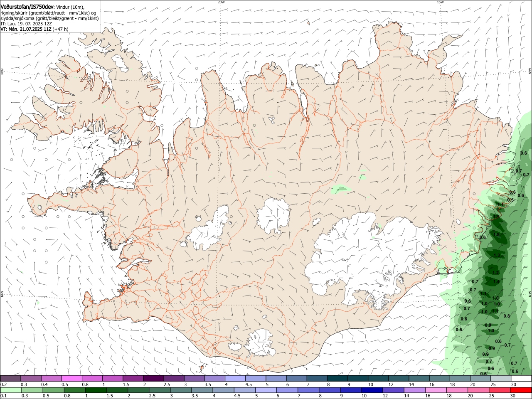Click the navy blue 10–12 swatch in lower legend
The height and width of the screenshot is (399, 532).
372,390
